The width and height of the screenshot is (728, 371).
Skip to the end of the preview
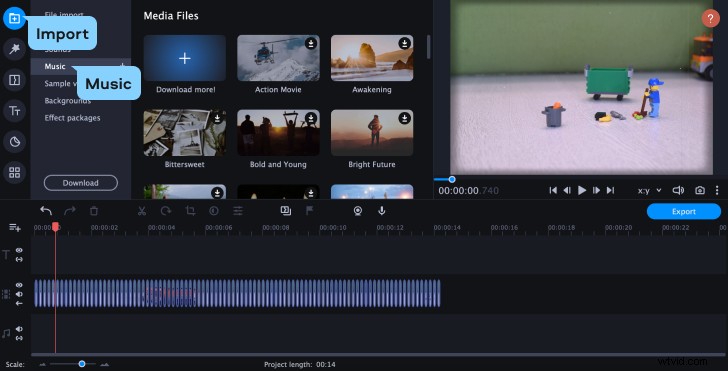pos(611,190)
